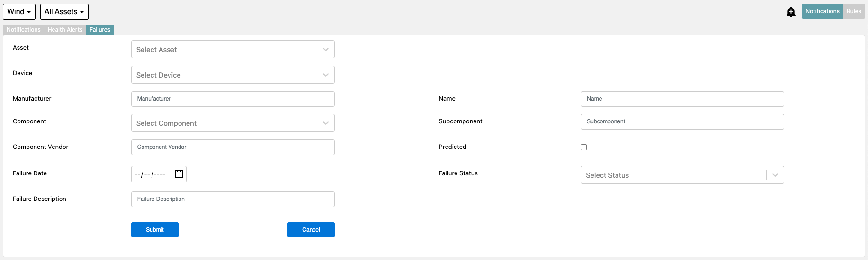868x260 pixels.
Task: Open the Wind dropdown
Action: pyautogui.click(x=19, y=12)
